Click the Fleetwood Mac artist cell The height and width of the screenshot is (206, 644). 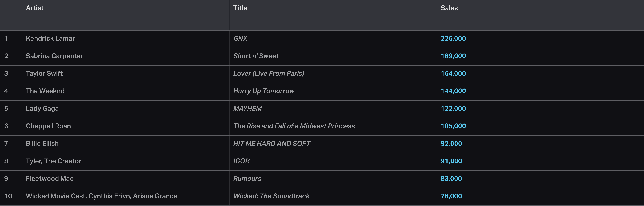(x=49, y=179)
